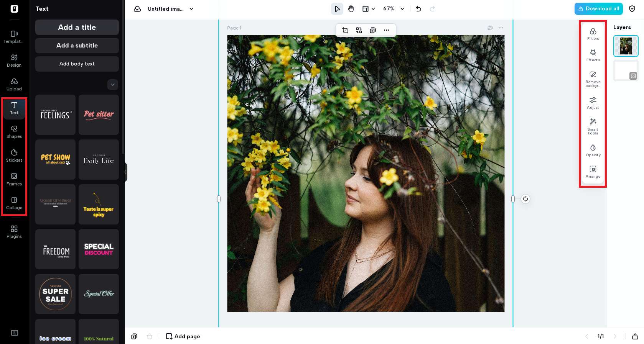Open the Effects tool
Screen dimensions: 644x344
pos(593,55)
